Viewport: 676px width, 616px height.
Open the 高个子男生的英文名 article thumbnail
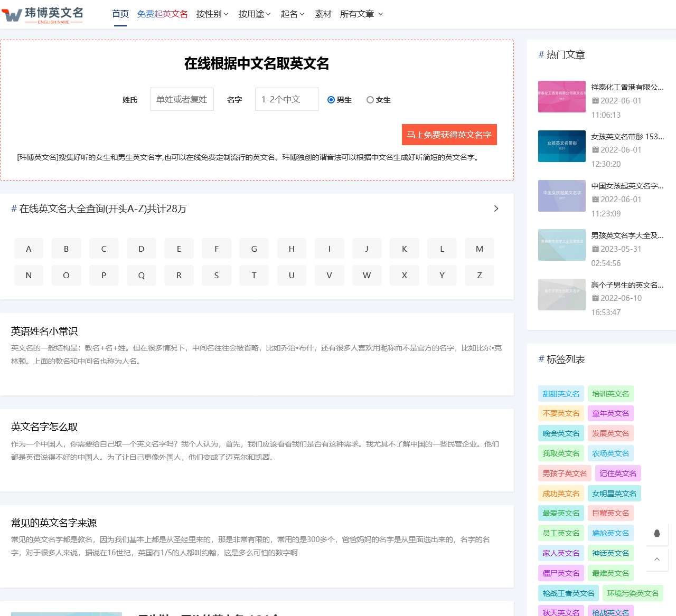pos(561,295)
